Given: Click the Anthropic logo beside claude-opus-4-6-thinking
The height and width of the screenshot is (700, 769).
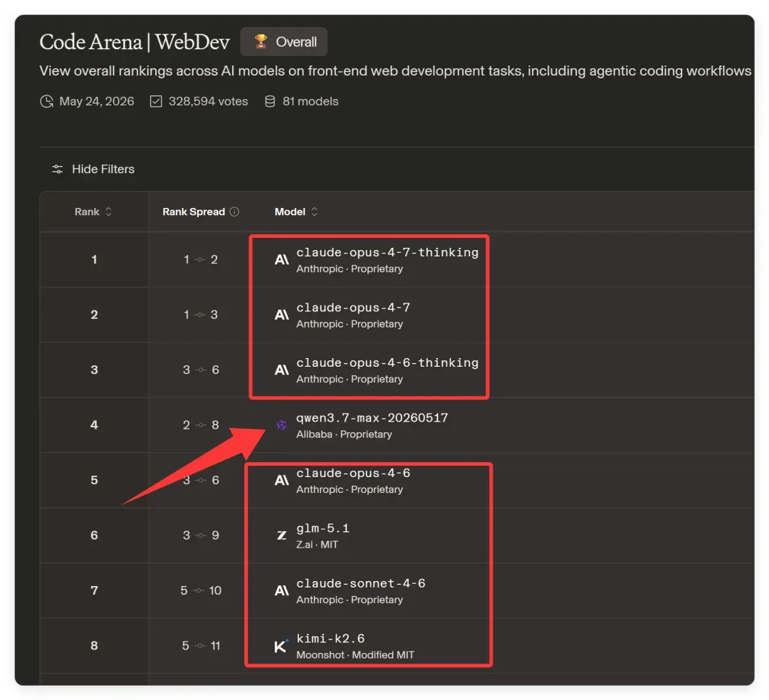Looking at the screenshot, I should coord(281,370).
